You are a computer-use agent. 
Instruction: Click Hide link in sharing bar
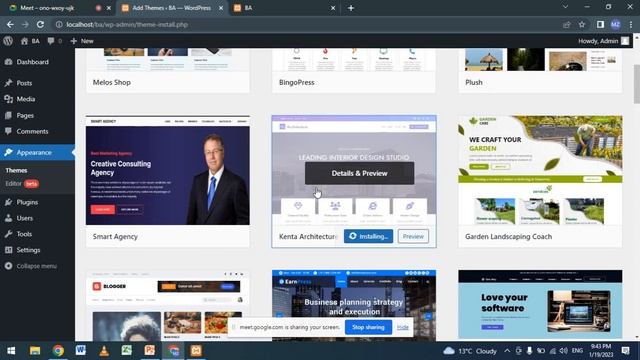[402, 327]
